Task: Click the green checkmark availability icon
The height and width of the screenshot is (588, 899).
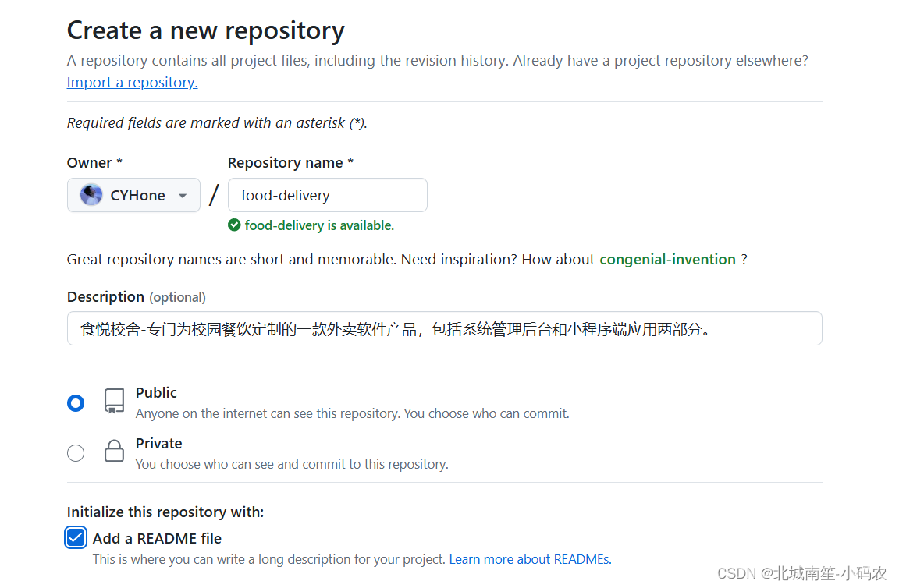Action: click(x=234, y=225)
